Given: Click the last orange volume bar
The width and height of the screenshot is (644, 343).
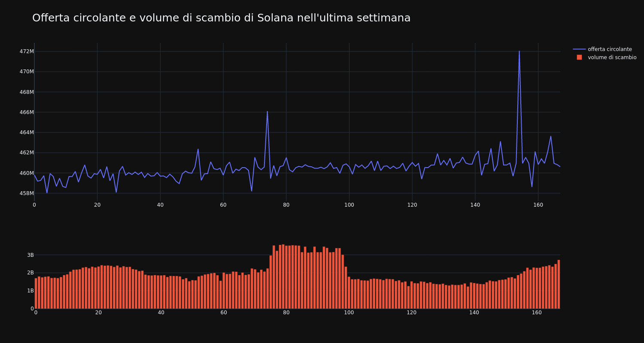Looking at the screenshot, I should pyautogui.click(x=559, y=284).
